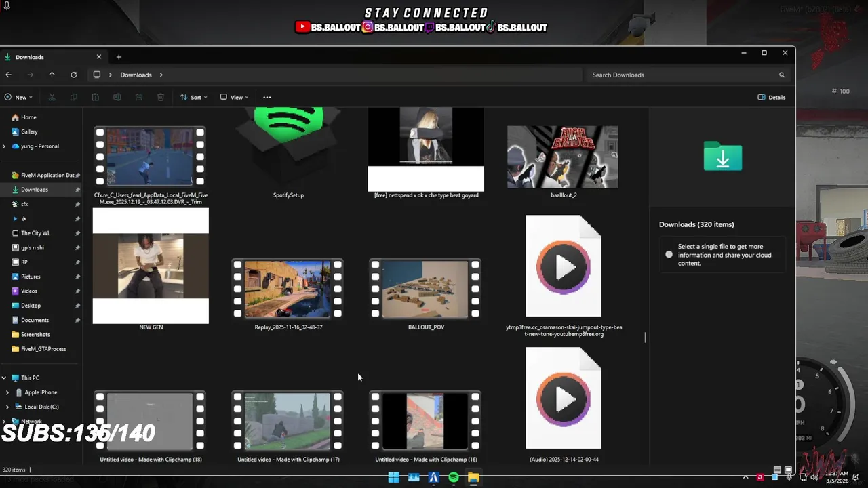The height and width of the screenshot is (488, 868).
Task: Select the Downloads window tab
Action: click(53, 57)
